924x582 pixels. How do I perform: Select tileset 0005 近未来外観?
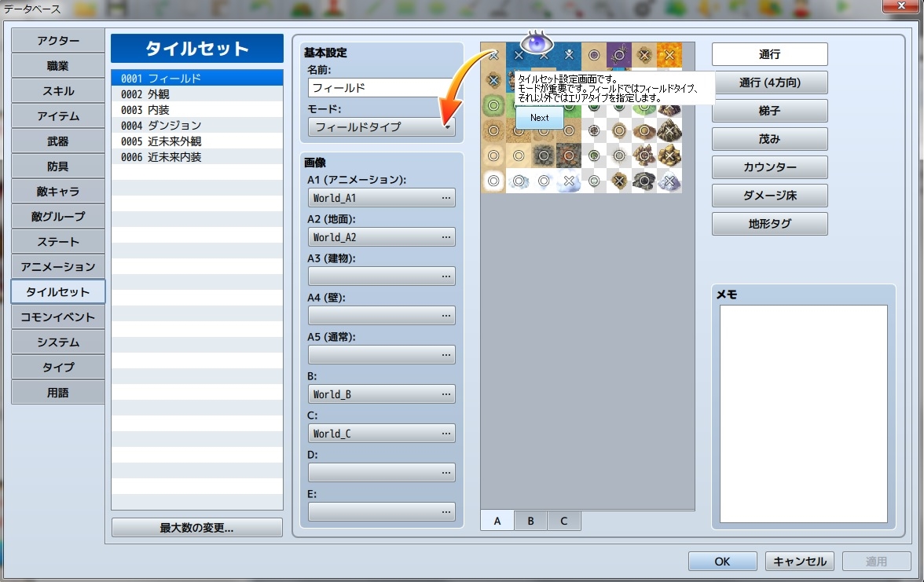pyautogui.click(x=196, y=141)
